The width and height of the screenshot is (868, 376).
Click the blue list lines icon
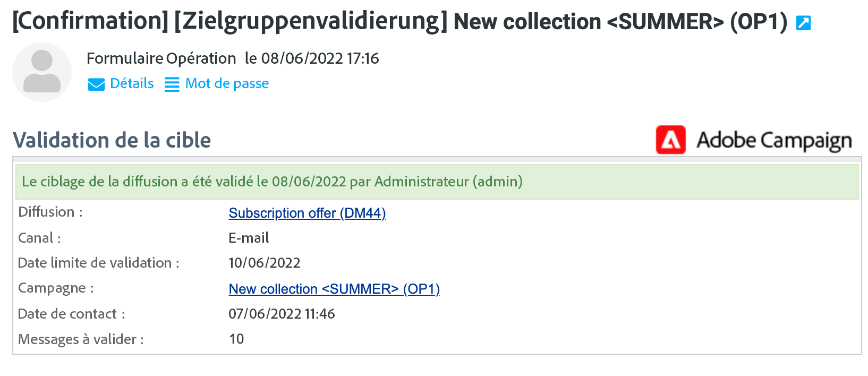(172, 84)
